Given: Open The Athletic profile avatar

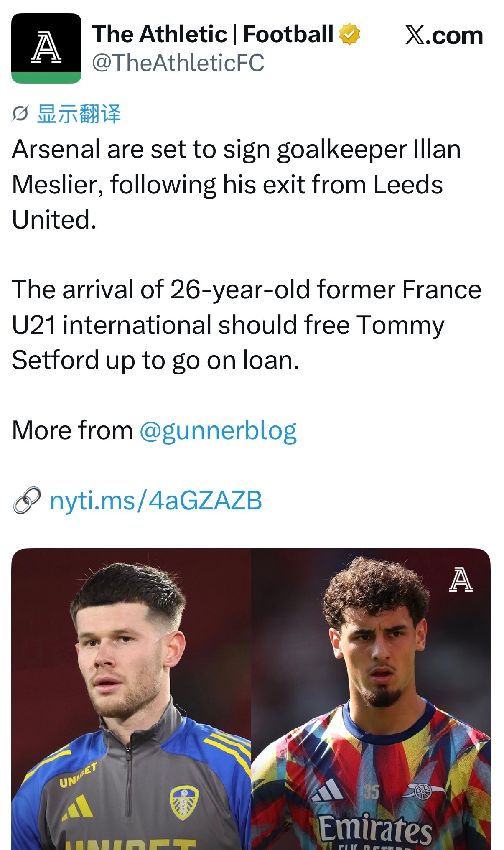Looking at the screenshot, I should pos(46,48).
